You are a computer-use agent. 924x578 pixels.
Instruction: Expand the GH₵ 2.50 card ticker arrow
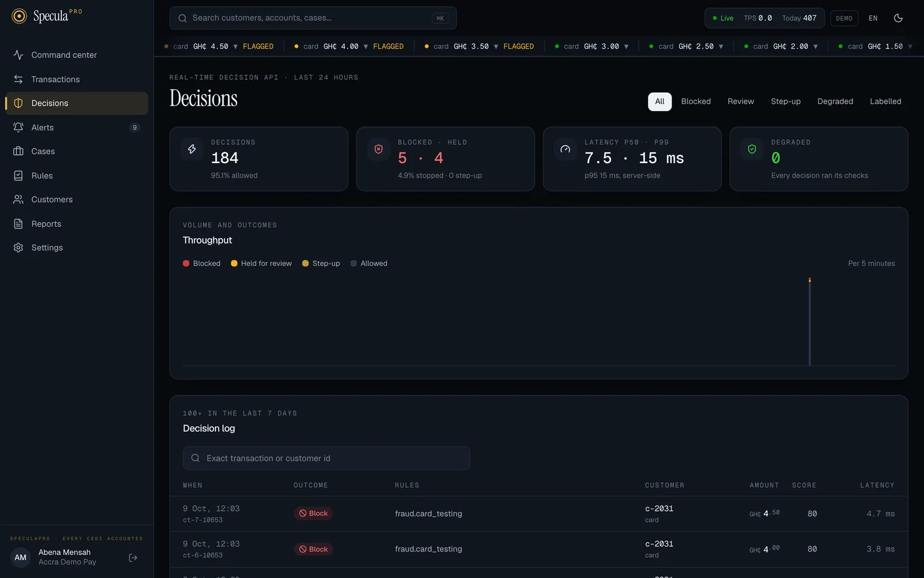pos(721,46)
